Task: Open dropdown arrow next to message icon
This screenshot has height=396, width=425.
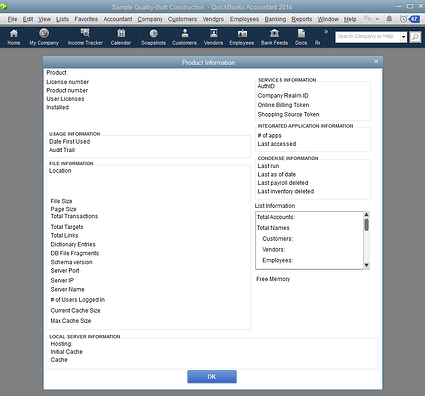Action: coord(377,19)
